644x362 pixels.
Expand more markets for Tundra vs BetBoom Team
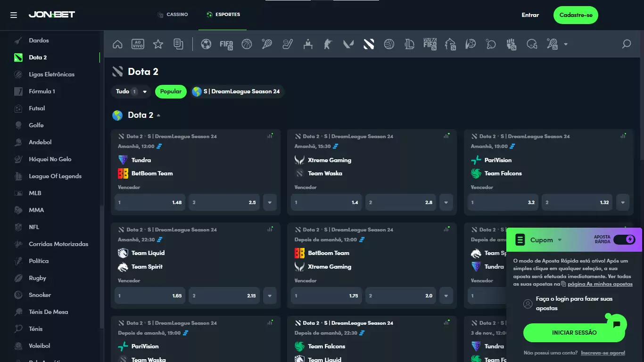(x=270, y=202)
